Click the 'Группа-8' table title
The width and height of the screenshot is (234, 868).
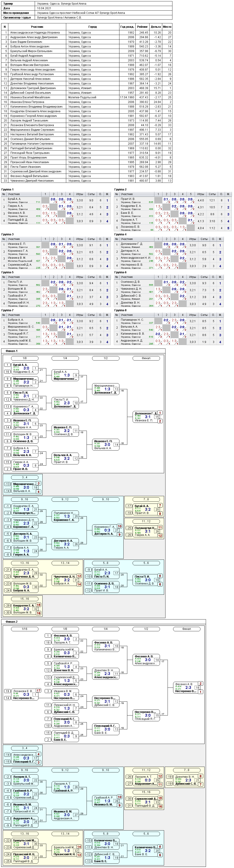point(121,311)
